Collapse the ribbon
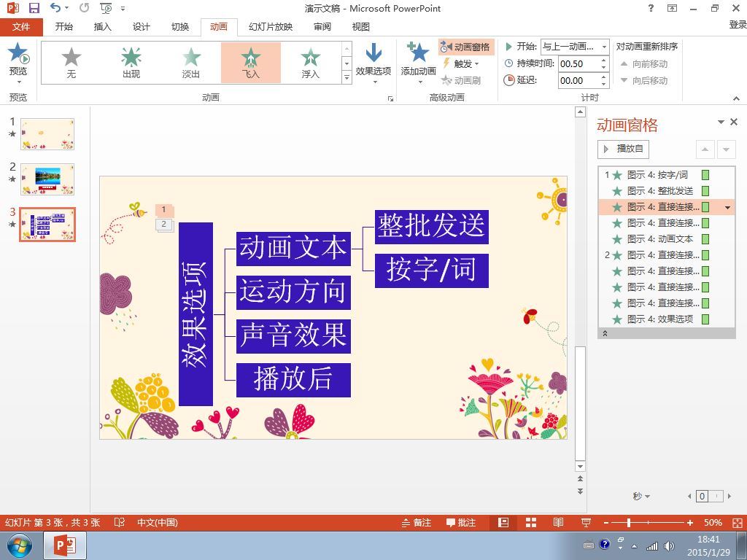The image size is (747, 560). tap(737, 98)
